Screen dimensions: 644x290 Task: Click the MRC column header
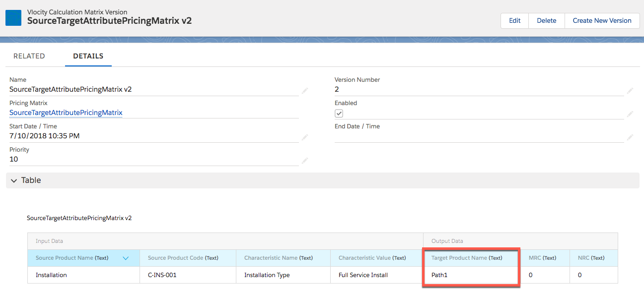(x=545, y=258)
